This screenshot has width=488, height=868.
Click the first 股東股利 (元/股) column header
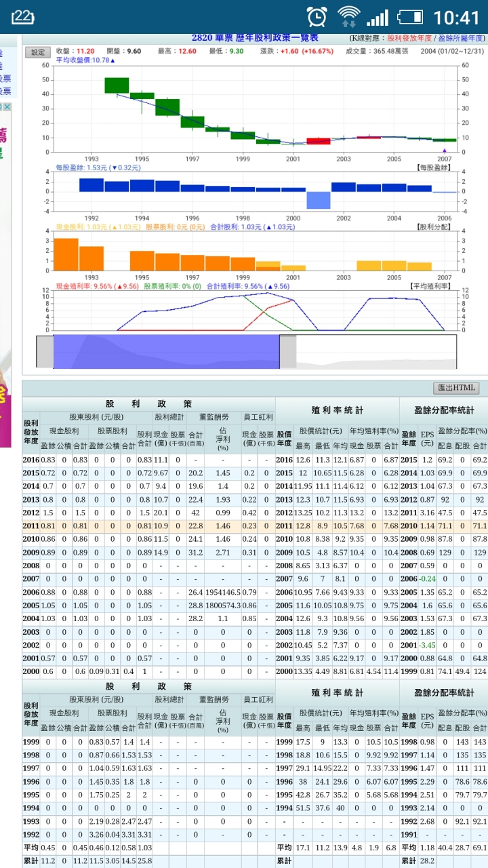[96, 416]
